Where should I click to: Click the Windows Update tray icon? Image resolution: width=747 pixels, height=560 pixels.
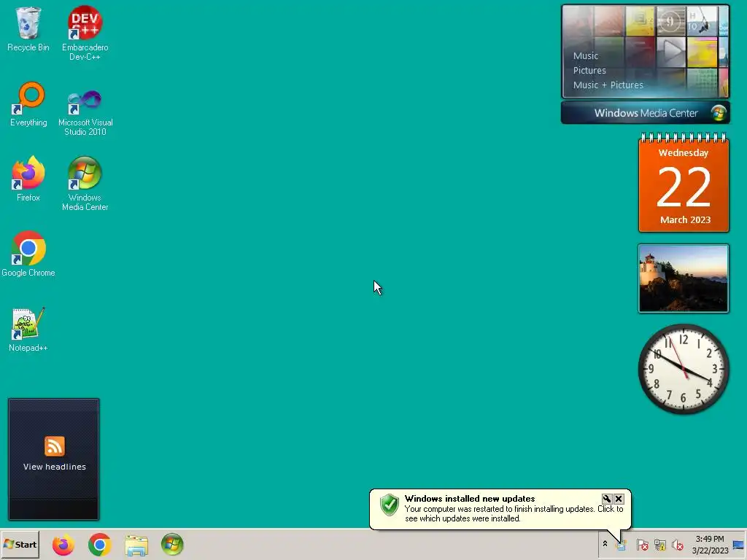click(x=622, y=544)
